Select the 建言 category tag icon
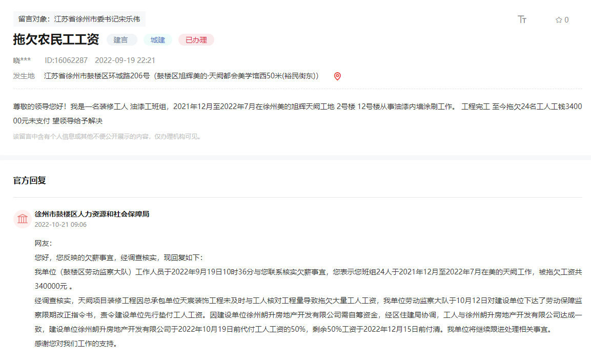The height and width of the screenshot is (364, 591). click(122, 39)
